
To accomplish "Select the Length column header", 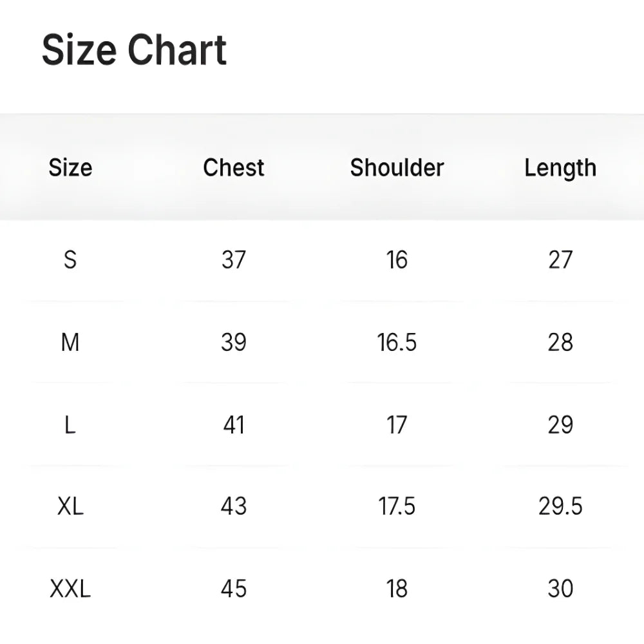I will pyautogui.click(x=560, y=168).
